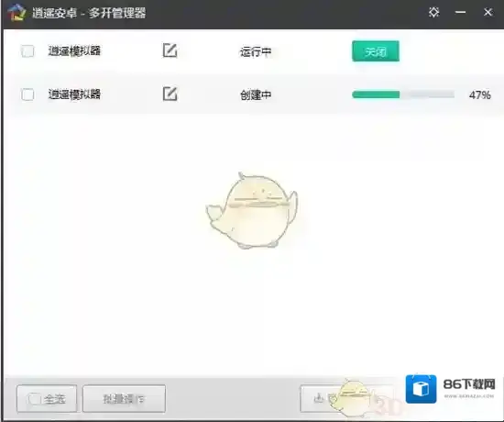Select the 运行中 status text

[256, 51]
